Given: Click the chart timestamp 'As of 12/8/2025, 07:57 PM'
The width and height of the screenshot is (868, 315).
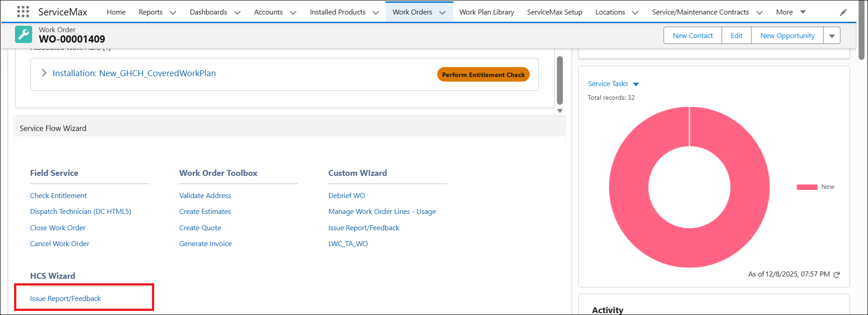Looking at the screenshot, I should coord(789,274).
